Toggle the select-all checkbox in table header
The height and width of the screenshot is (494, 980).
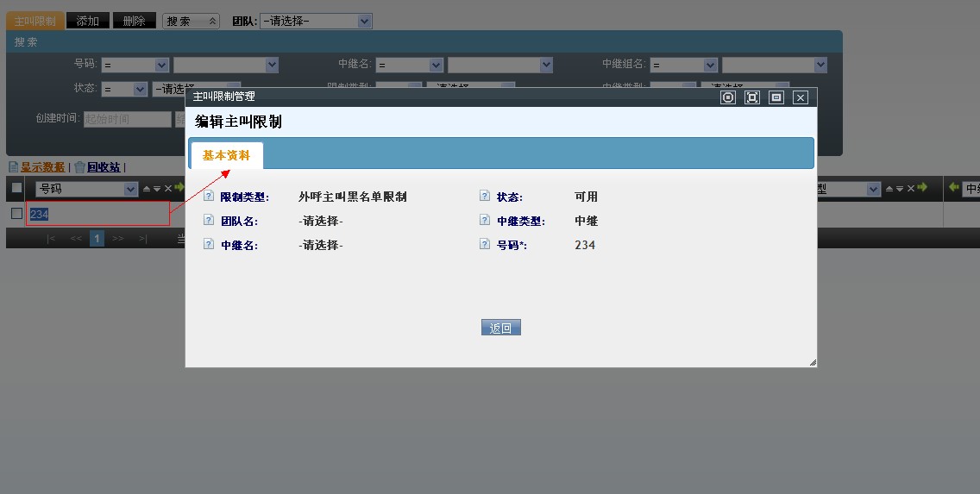tap(17, 188)
